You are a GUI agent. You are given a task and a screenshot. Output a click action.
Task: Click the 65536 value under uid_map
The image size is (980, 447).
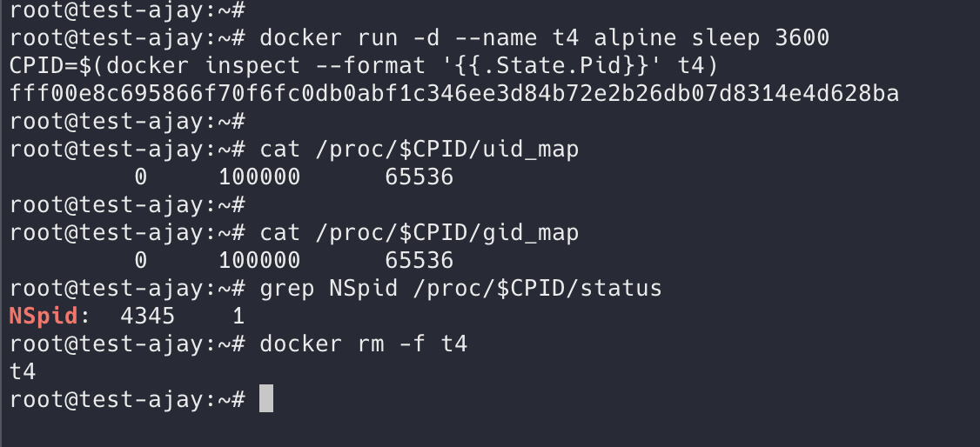tap(419, 177)
